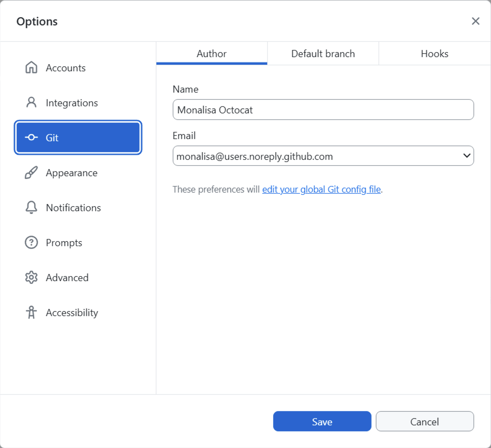Click the Appearance paintbrush icon
Screen dimensions: 491x448
(x=31, y=173)
